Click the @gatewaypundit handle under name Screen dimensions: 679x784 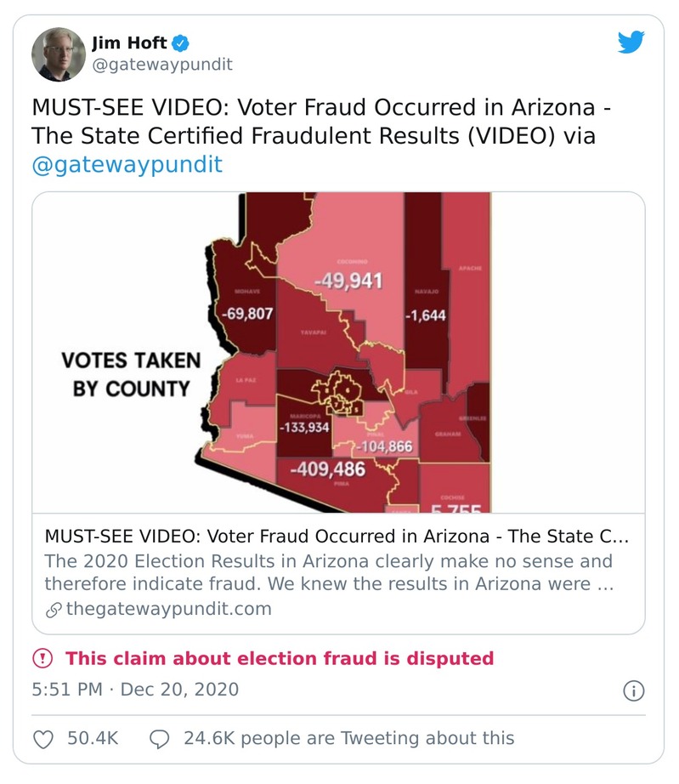coord(161,65)
